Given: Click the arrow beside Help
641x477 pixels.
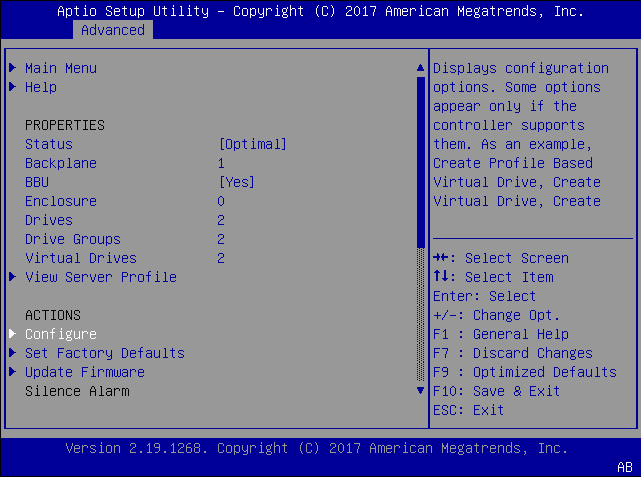Looking at the screenshot, I should (x=13, y=87).
